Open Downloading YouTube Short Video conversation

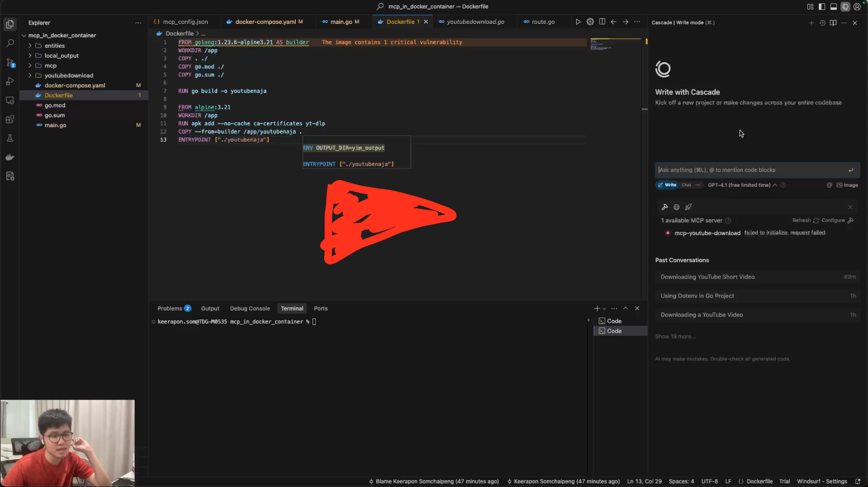click(x=757, y=277)
